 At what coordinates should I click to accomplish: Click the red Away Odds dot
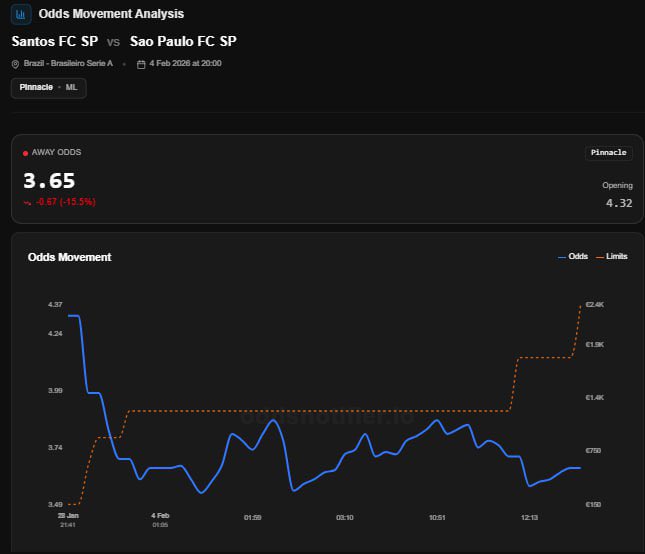[x=26, y=153]
